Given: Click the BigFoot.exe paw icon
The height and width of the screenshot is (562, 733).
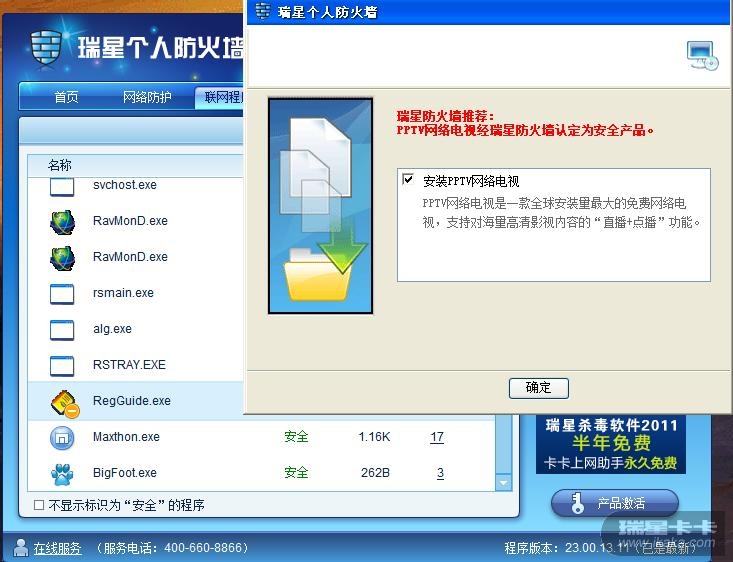Looking at the screenshot, I should (62, 474).
